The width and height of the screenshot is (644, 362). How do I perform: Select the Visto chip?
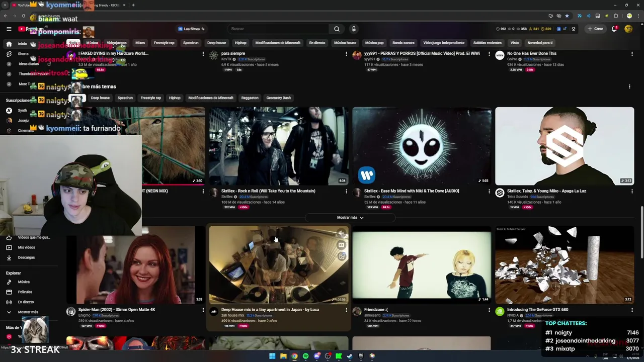514,43
